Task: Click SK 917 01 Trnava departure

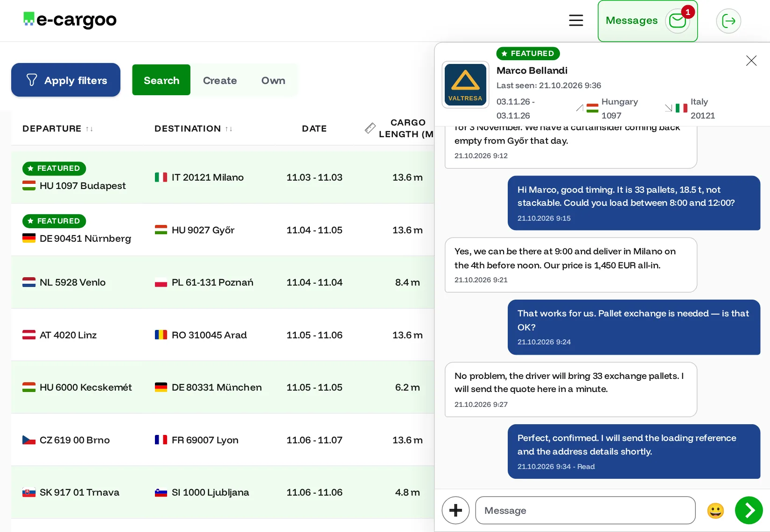Action: tap(71, 492)
